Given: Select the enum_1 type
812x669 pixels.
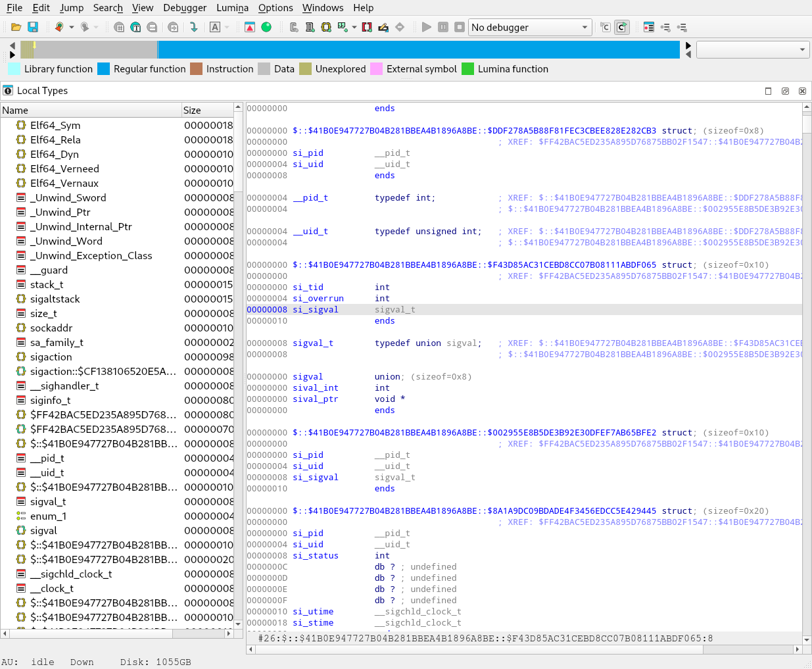Looking at the screenshot, I should point(117,516).
